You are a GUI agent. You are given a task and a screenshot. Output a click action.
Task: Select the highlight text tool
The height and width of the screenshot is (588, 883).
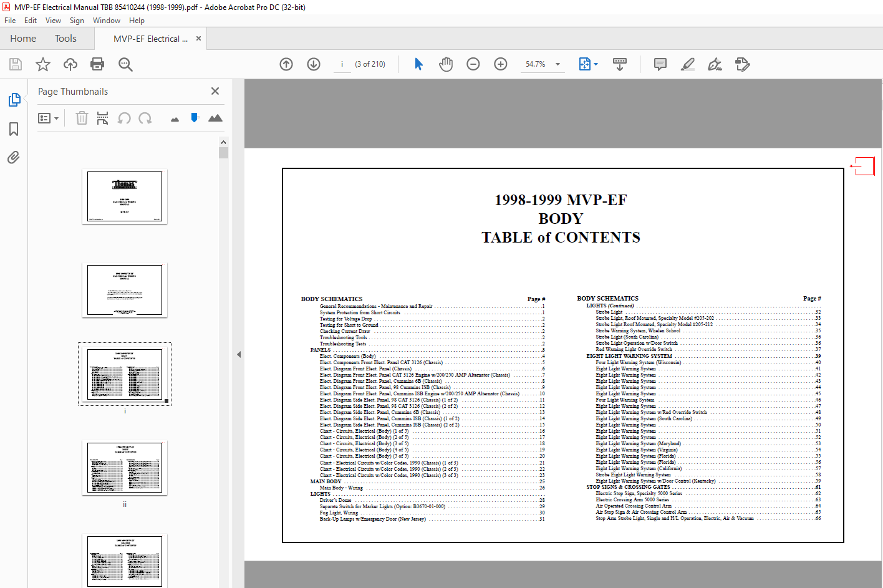point(688,64)
